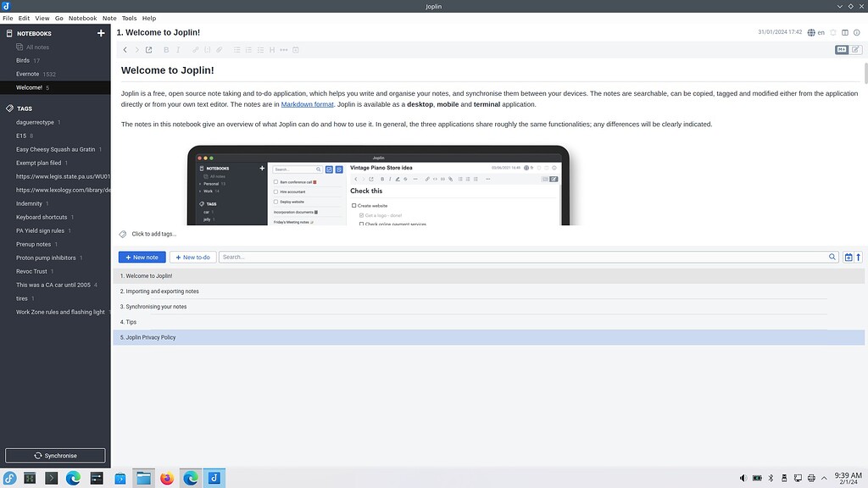Image resolution: width=868 pixels, height=488 pixels.
Task: Click the attach file paperclip icon
Action: [220, 50]
